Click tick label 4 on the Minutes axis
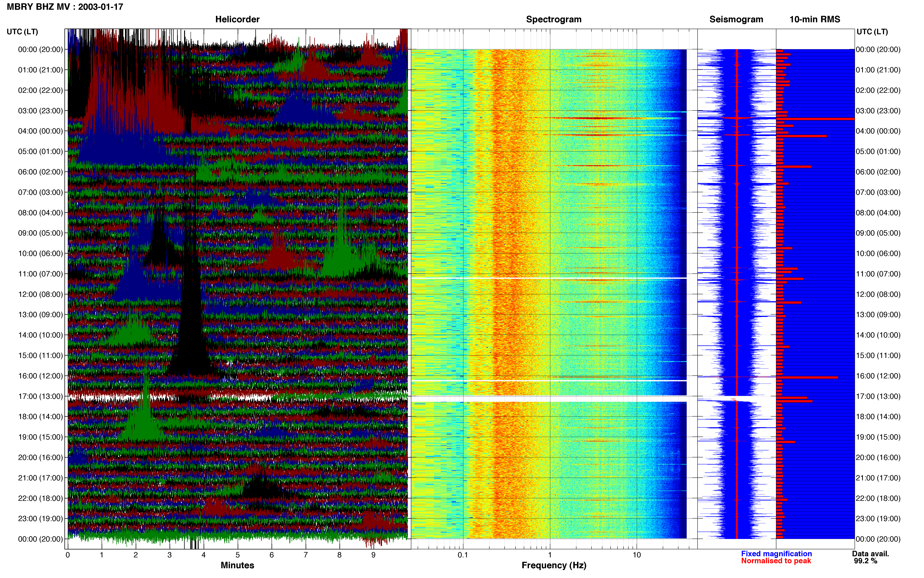Screen dimensions: 924x578 coord(204,555)
